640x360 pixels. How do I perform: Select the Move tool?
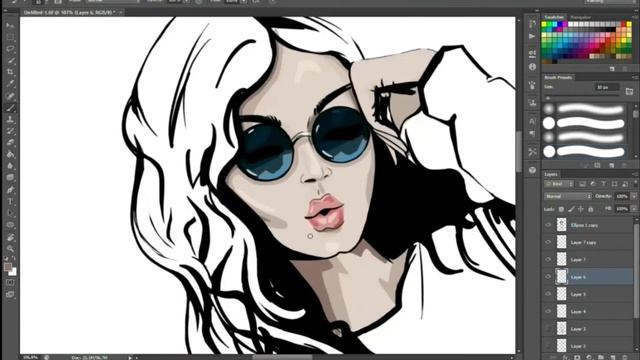(x=10, y=25)
